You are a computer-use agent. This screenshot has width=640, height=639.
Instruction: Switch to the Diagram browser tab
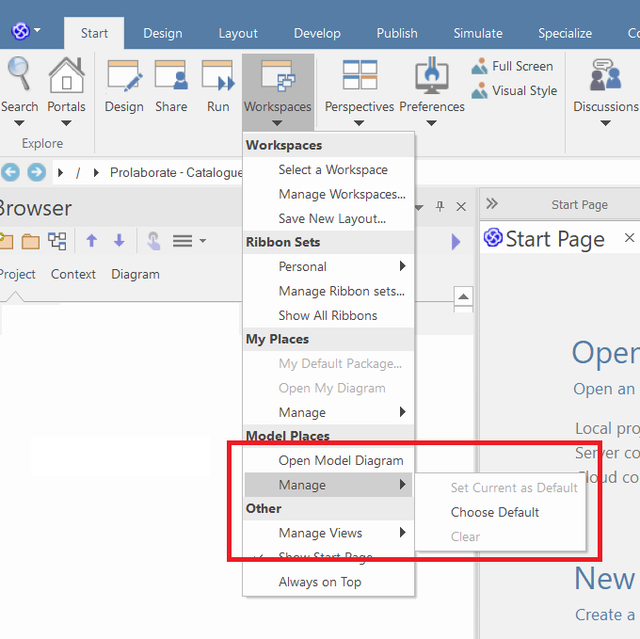point(135,274)
